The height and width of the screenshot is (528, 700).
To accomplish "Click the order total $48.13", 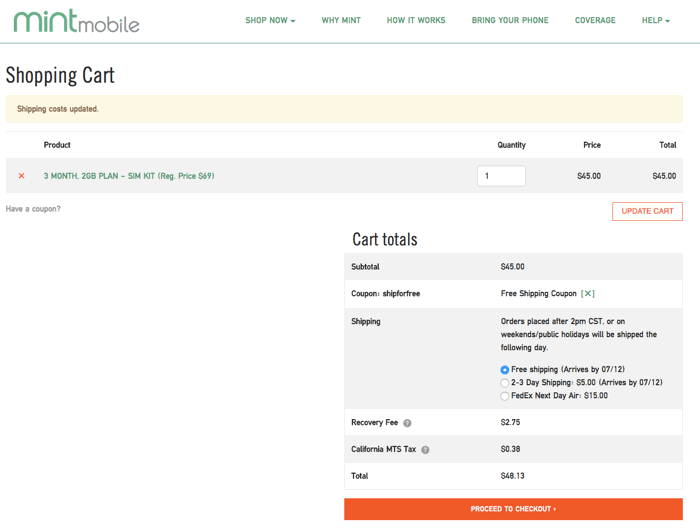I will pyautogui.click(x=512, y=476).
